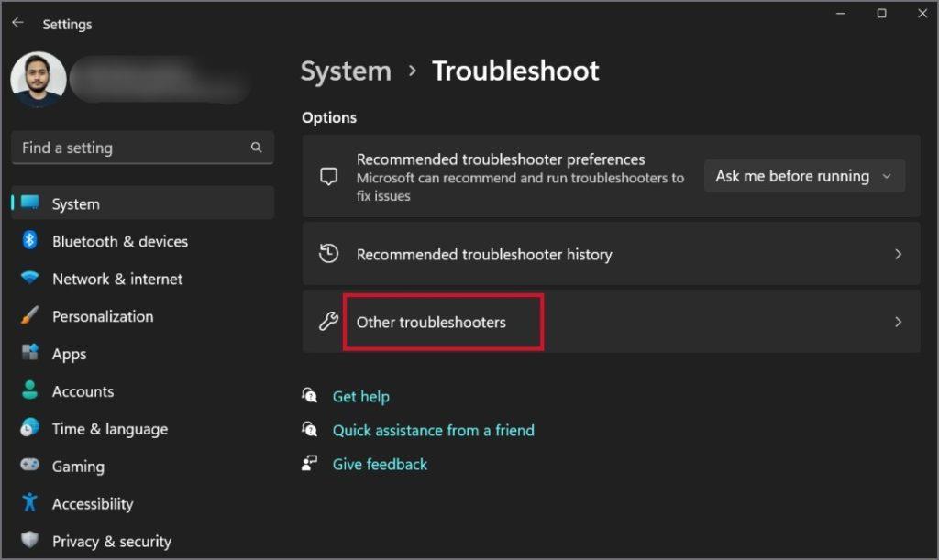Click the history clock icon
The image size is (939, 560).
point(328,254)
